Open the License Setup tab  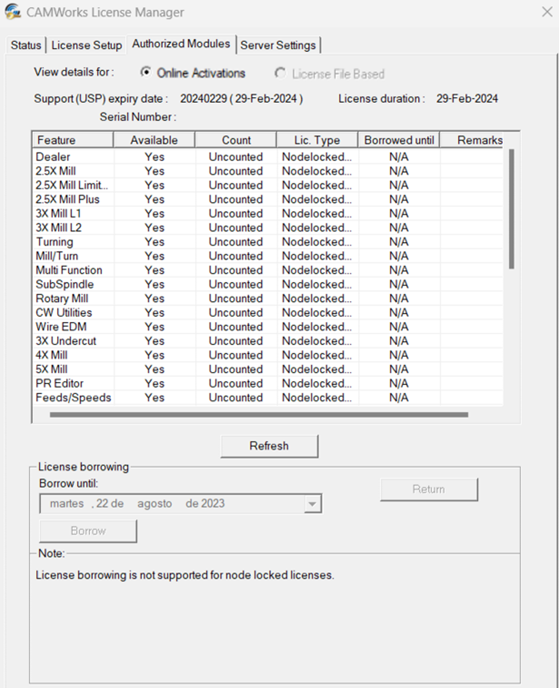pos(86,45)
